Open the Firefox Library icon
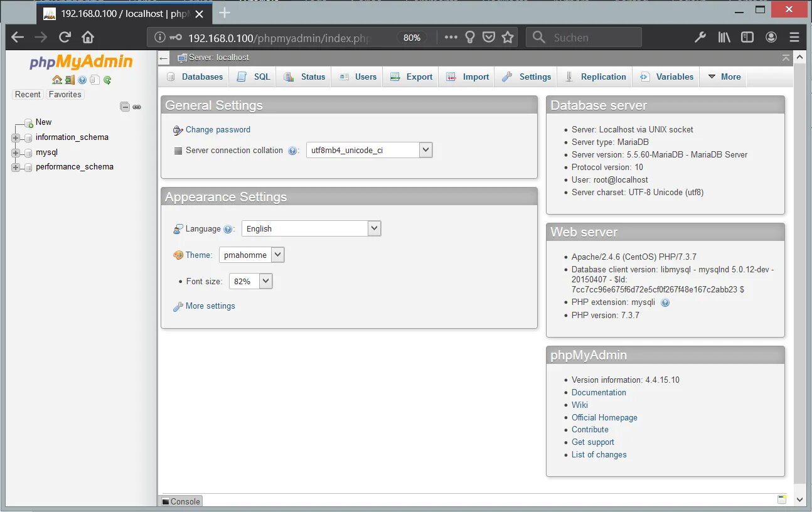This screenshot has height=512, width=812. tap(724, 37)
